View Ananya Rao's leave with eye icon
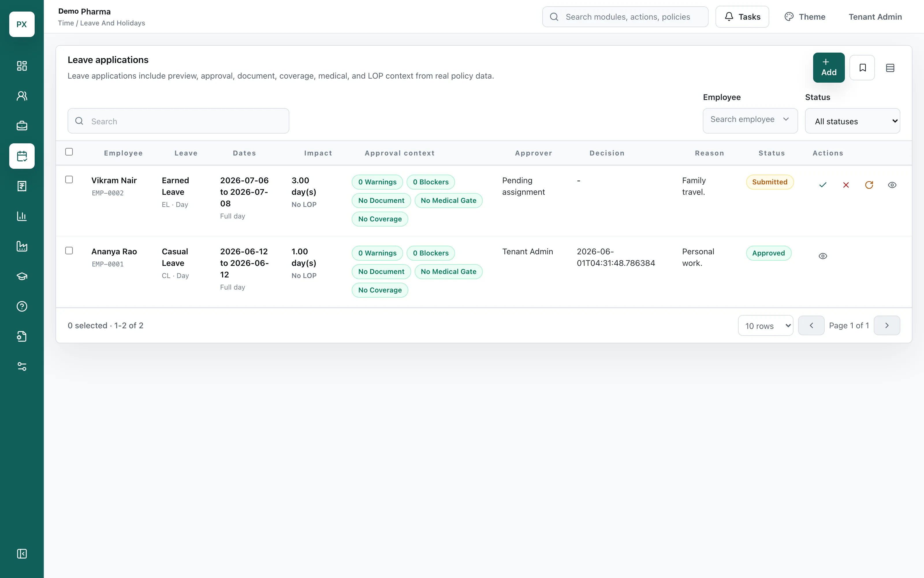 point(823,256)
